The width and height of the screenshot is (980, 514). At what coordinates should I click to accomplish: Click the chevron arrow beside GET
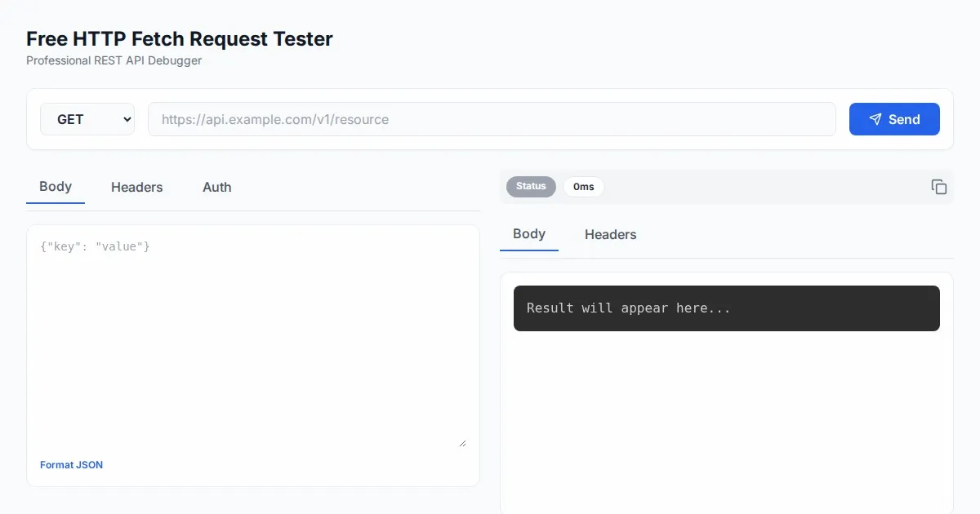pyautogui.click(x=127, y=119)
